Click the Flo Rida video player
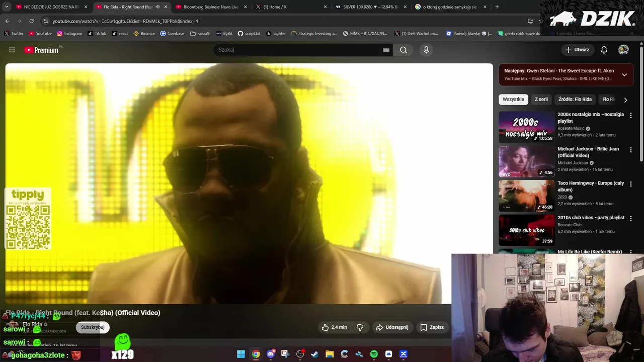 pos(249,184)
